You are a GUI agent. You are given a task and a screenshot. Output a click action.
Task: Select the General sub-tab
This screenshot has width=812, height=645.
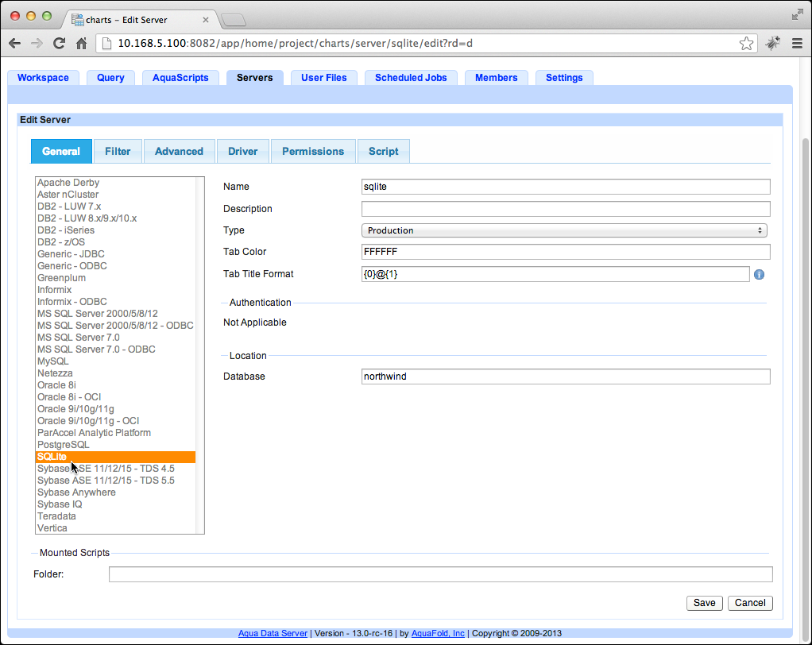click(x=61, y=151)
